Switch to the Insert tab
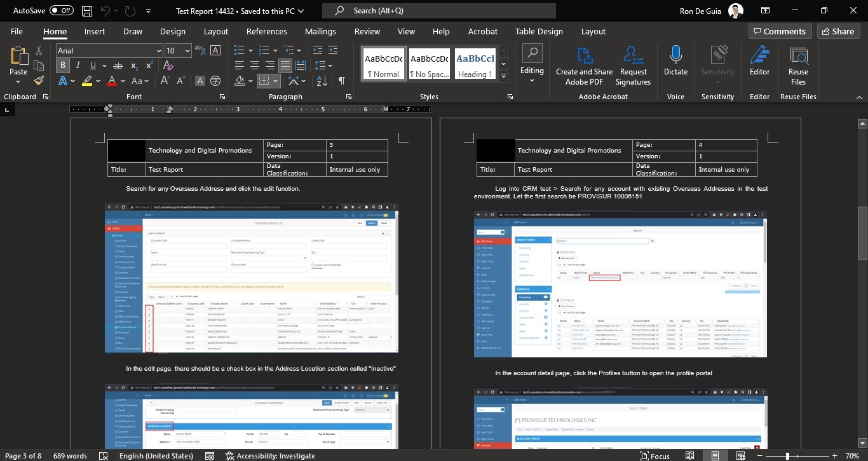Viewport: 868px width, 461px height. (x=95, y=31)
